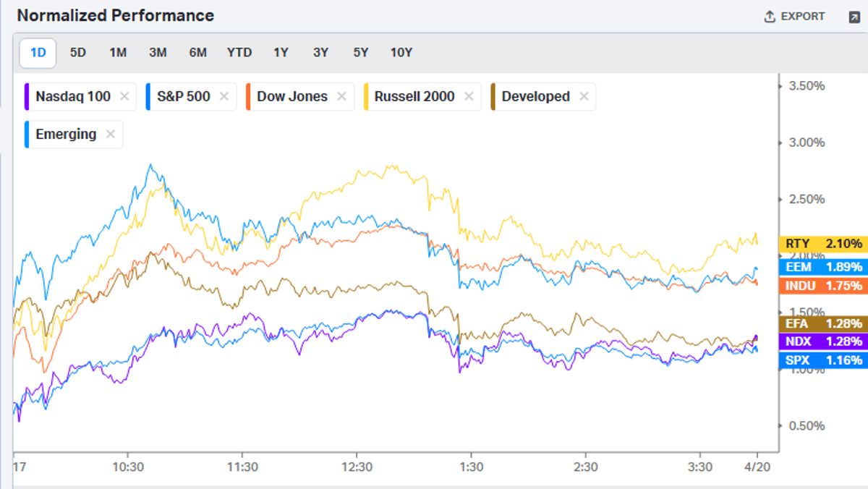The width and height of the screenshot is (868, 489).
Task: Click the RTY 2.10% price label
Action: click(x=822, y=244)
